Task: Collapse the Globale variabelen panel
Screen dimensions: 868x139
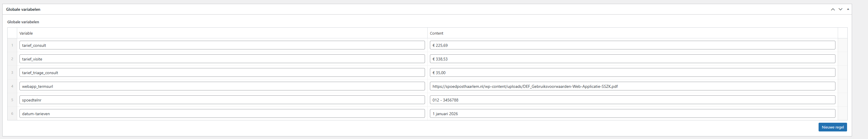Action: pyautogui.click(x=848, y=9)
